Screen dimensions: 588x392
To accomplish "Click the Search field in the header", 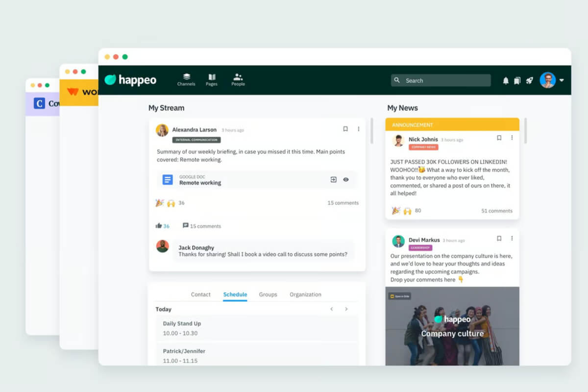I will (441, 80).
